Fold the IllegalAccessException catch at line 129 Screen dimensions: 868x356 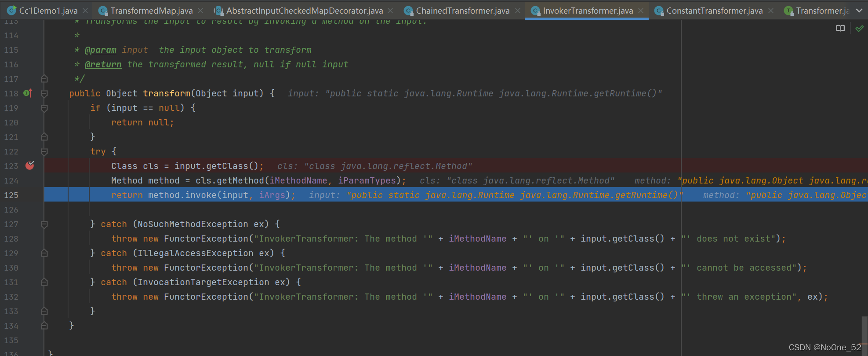click(x=44, y=253)
